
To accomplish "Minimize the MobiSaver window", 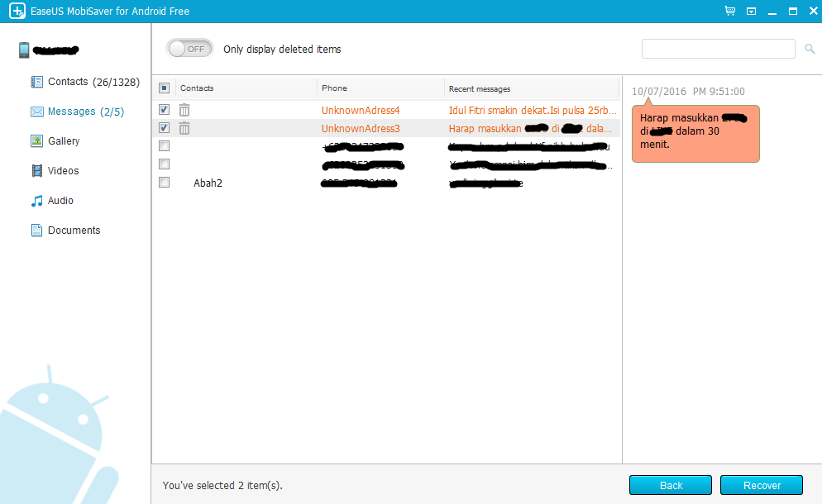I will point(772,12).
